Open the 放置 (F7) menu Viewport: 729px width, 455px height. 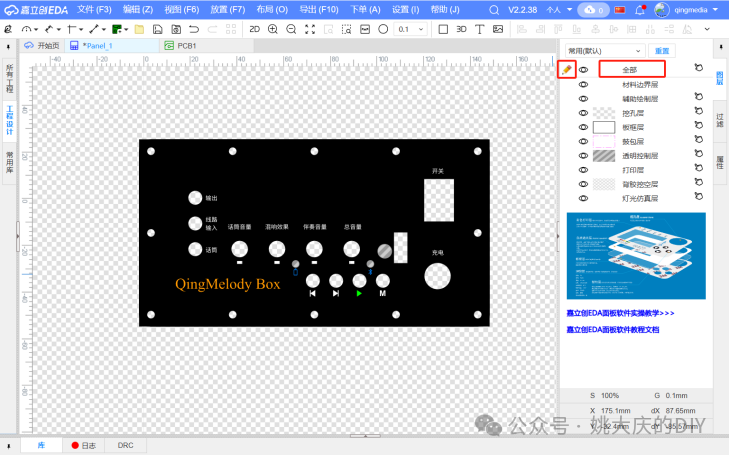click(x=225, y=9)
